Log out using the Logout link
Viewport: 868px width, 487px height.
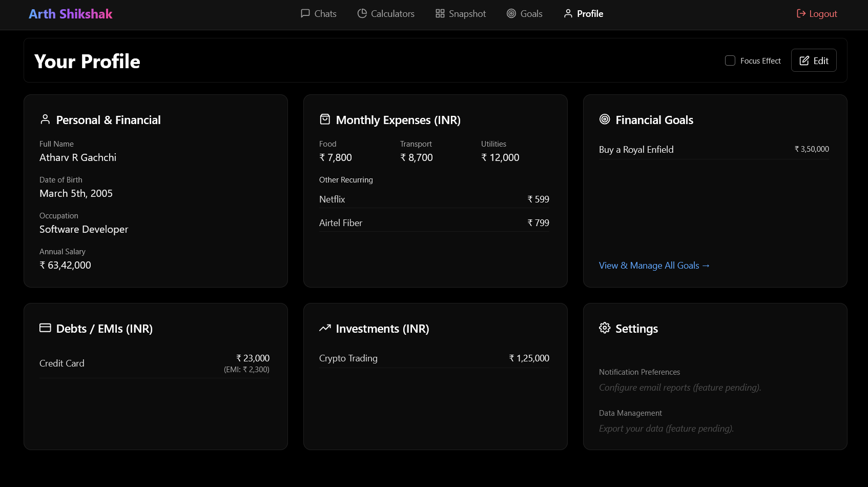(x=817, y=13)
